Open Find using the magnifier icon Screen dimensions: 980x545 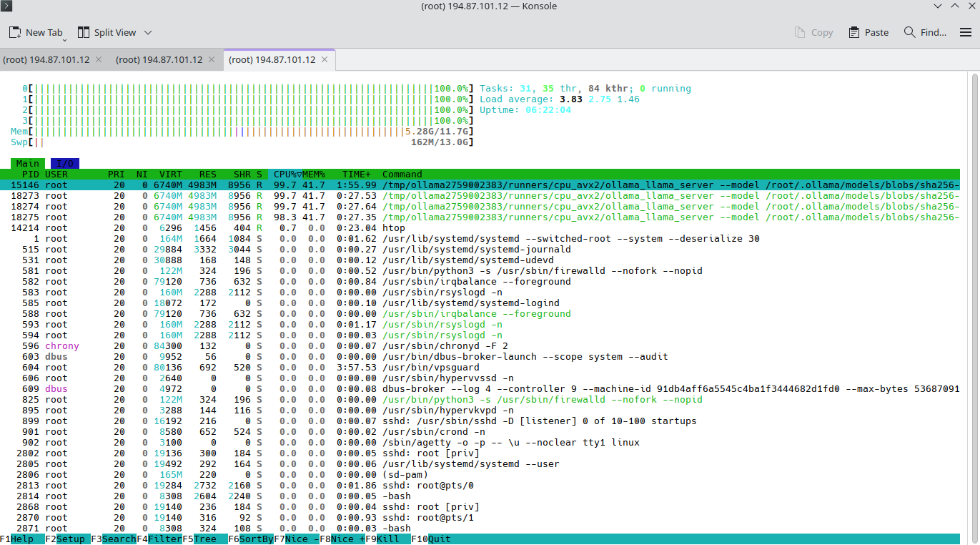[909, 32]
